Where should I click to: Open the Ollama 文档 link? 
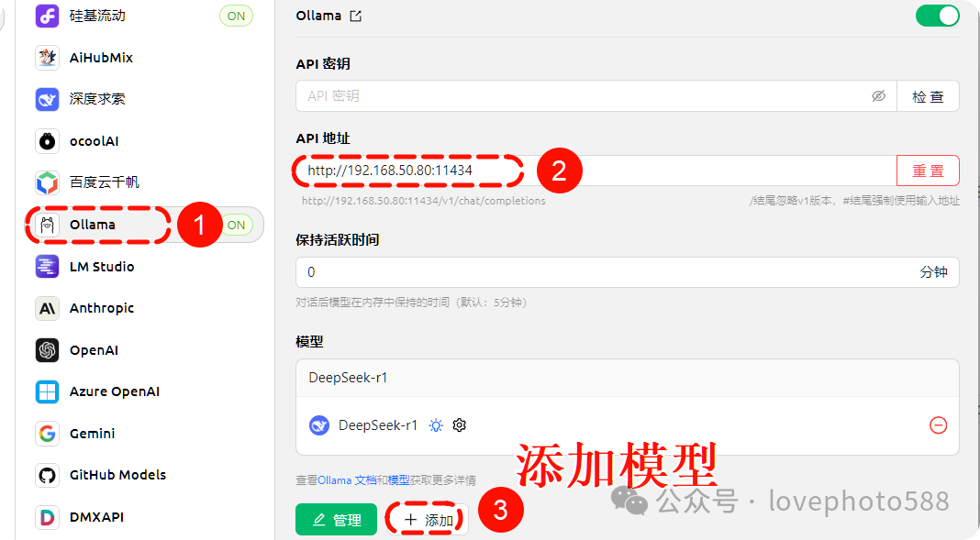pos(347,480)
